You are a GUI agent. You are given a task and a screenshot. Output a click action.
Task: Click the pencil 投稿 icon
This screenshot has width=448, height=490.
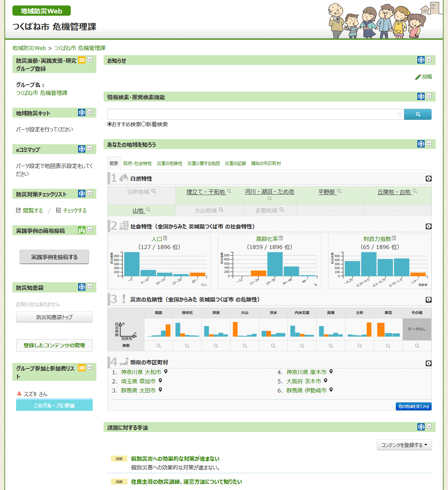pyautogui.click(x=418, y=77)
